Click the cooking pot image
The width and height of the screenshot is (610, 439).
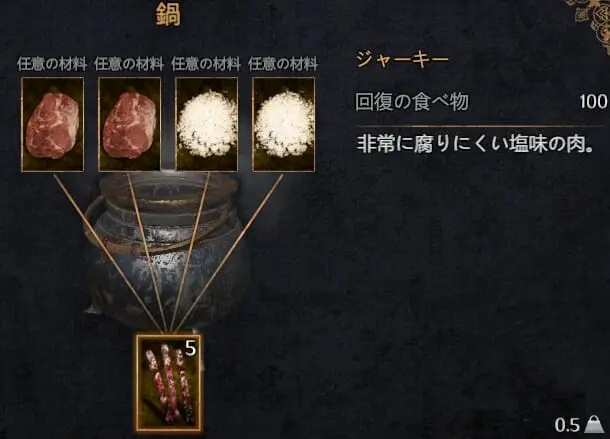click(167, 249)
